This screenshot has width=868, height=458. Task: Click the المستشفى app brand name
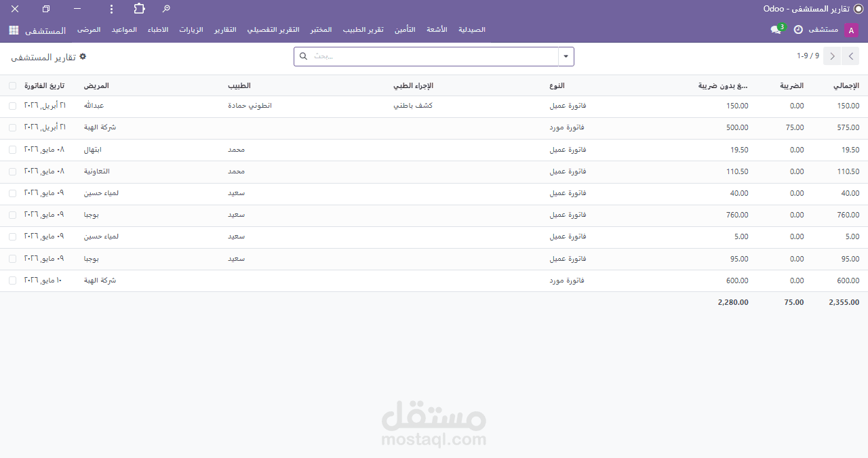click(45, 30)
